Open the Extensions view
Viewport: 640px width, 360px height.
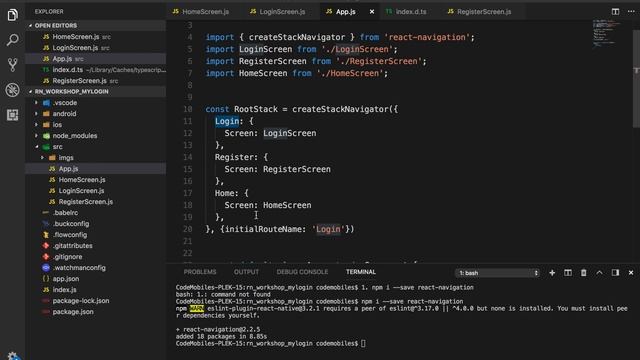point(12,115)
